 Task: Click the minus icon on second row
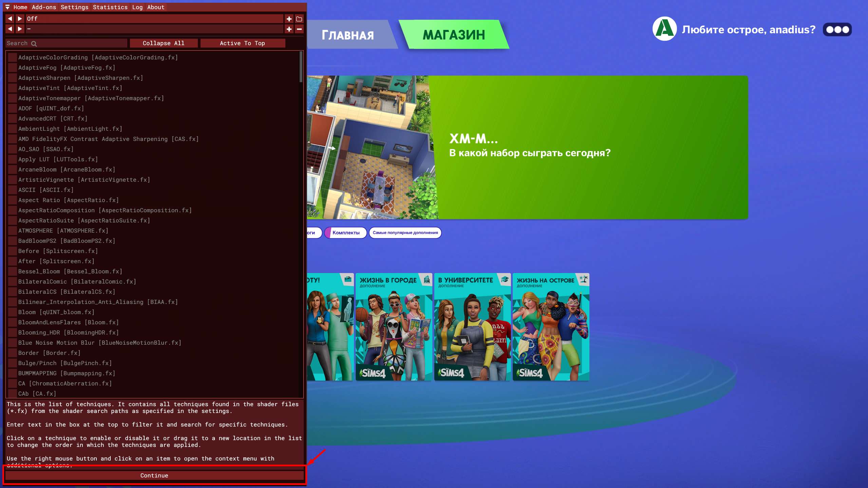click(299, 29)
